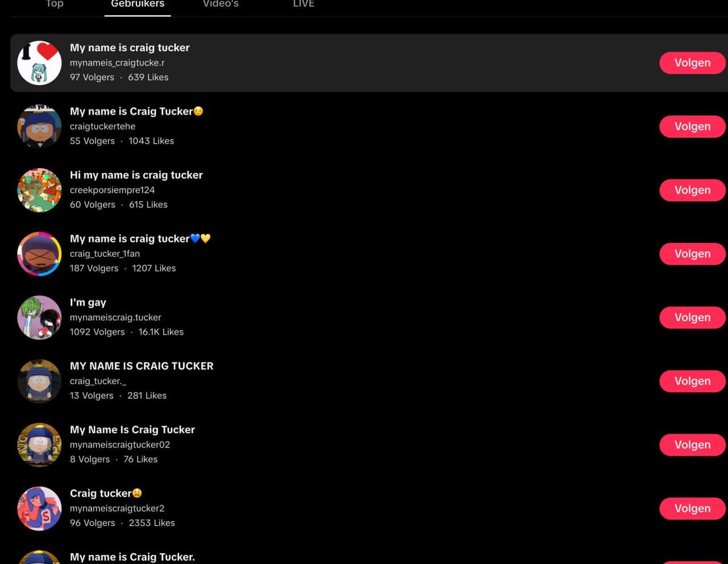The image size is (728, 564).
Task: Open craig_tucker_1fan rainbow-ringed avatar
Action: click(x=39, y=254)
